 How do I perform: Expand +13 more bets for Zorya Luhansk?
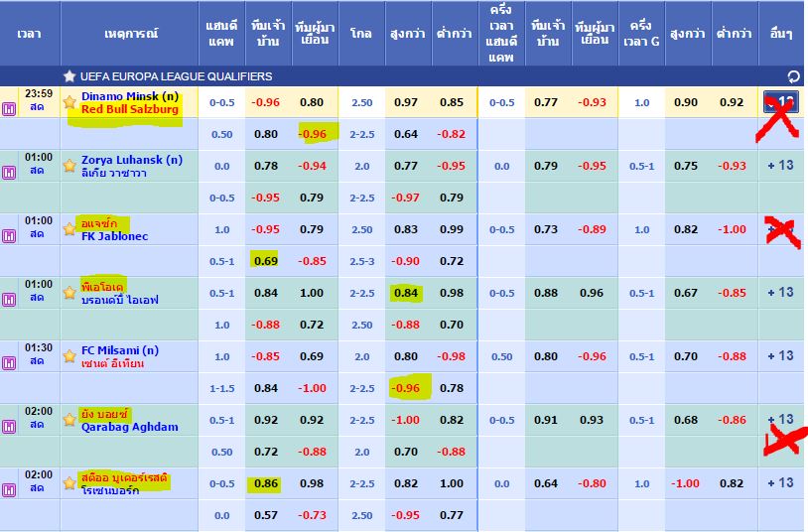[x=780, y=166]
